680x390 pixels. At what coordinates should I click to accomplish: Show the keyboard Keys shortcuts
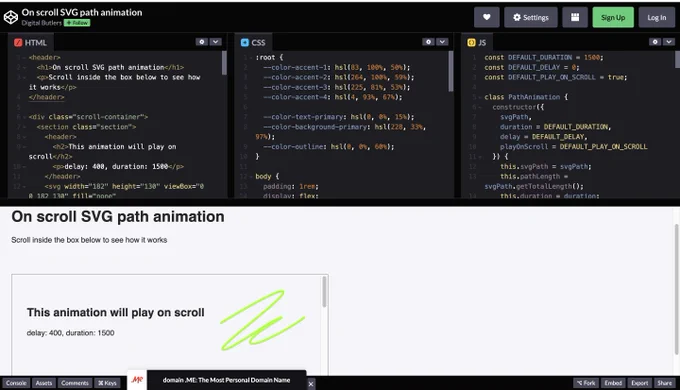pos(107,383)
